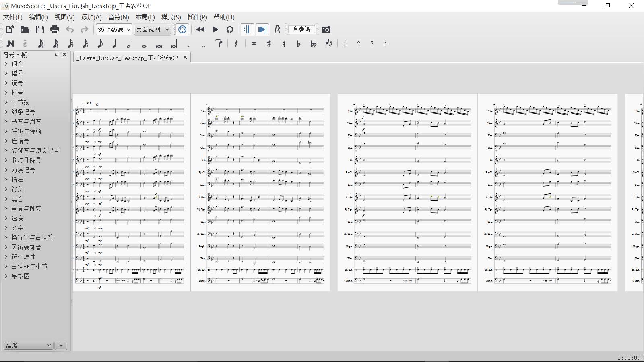Apply a flat accidental

point(299,43)
